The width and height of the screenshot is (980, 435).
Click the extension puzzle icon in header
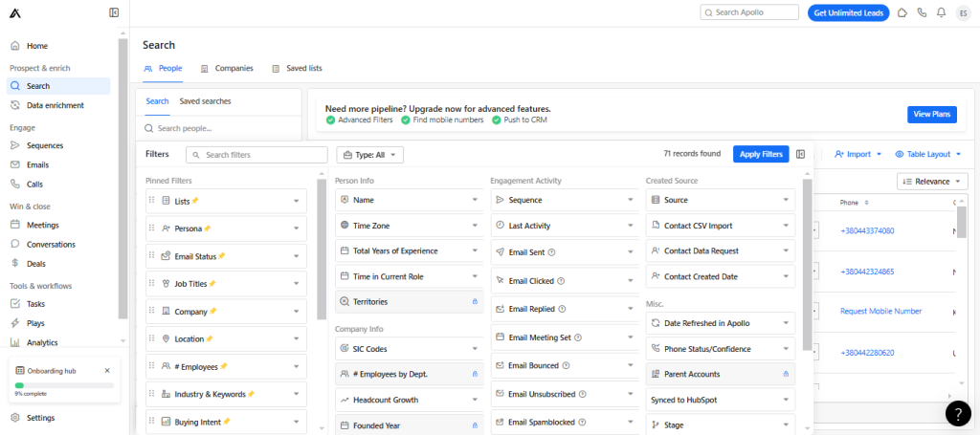[x=902, y=12]
